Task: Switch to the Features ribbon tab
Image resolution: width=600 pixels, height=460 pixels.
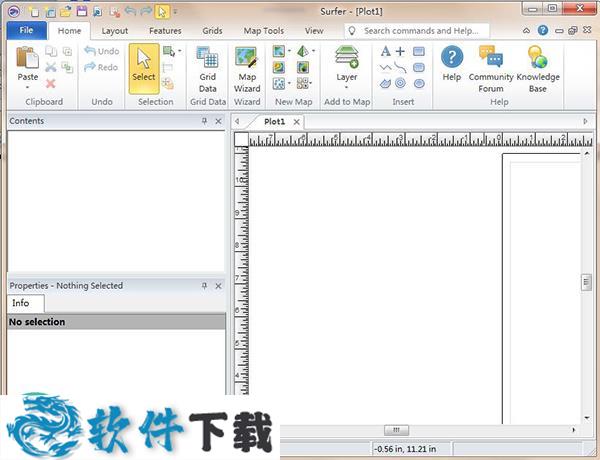Action: click(165, 31)
